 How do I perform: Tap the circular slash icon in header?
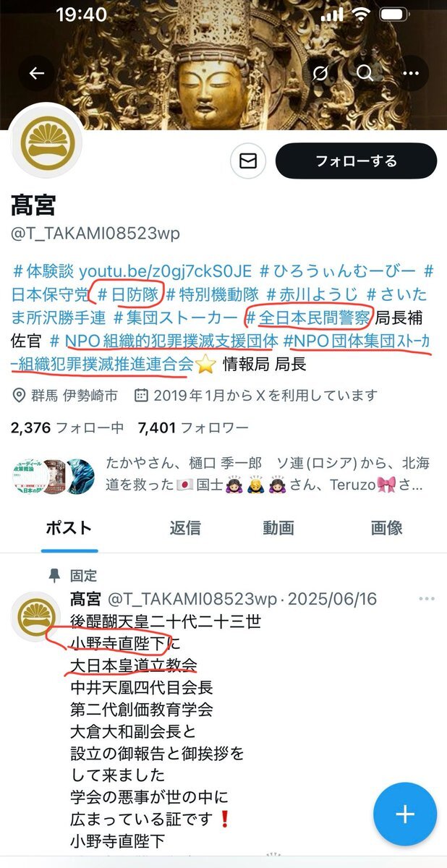320,73
